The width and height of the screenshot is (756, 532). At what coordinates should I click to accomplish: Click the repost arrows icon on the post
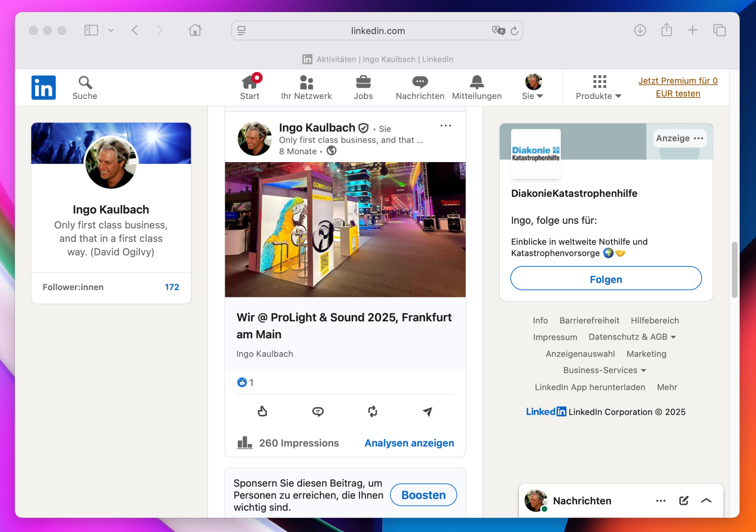(x=373, y=411)
